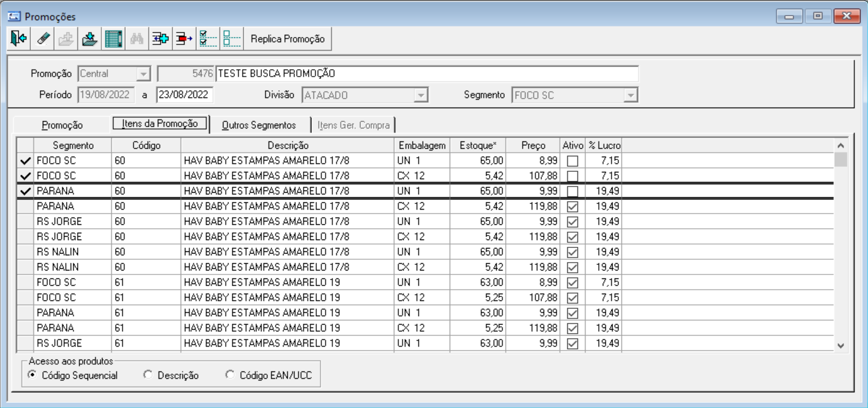Image resolution: width=868 pixels, height=408 pixels.
Task: Click the uncheck-all items icon
Action: [x=231, y=39]
